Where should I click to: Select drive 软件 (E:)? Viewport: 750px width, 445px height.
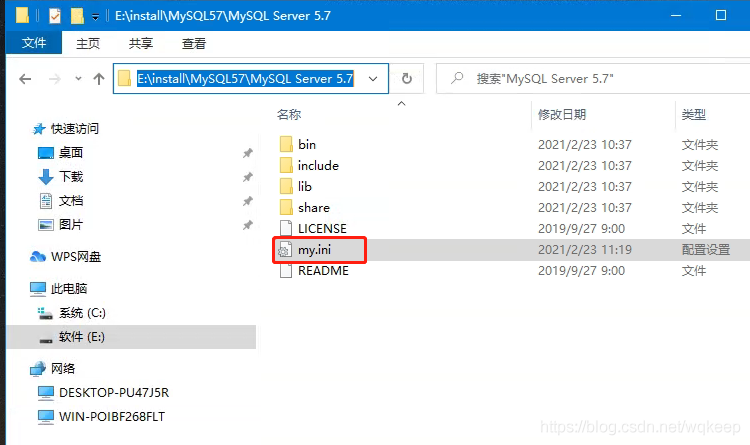coord(132,337)
